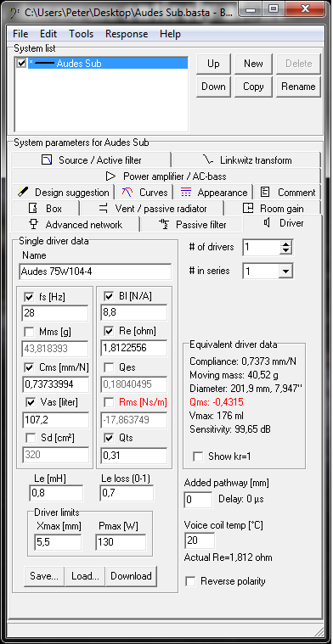Click the Le [mH] input field

[56, 493]
